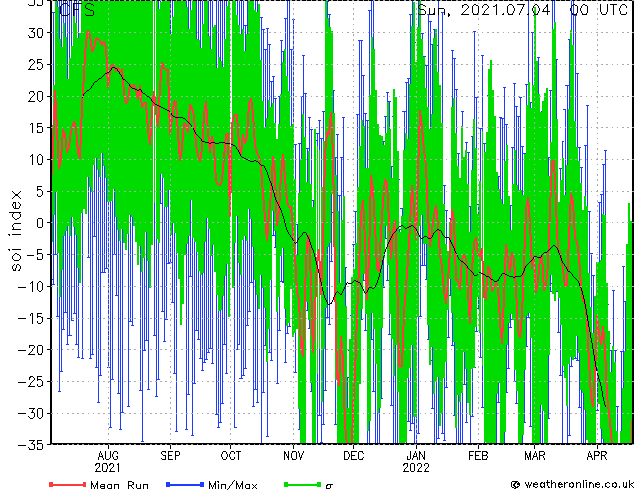
Task: Click the 15 y-axis value
Action: 36,128
